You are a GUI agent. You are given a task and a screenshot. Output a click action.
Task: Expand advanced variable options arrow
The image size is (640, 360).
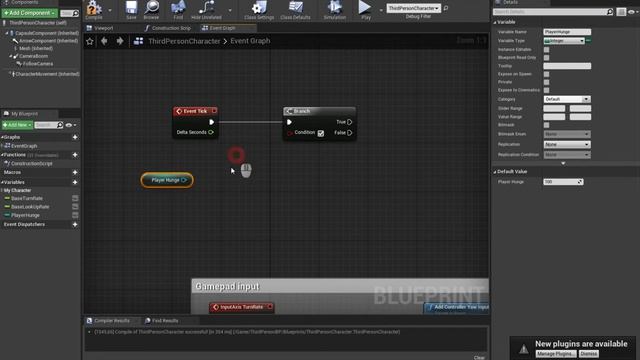click(x=563, y=163)
